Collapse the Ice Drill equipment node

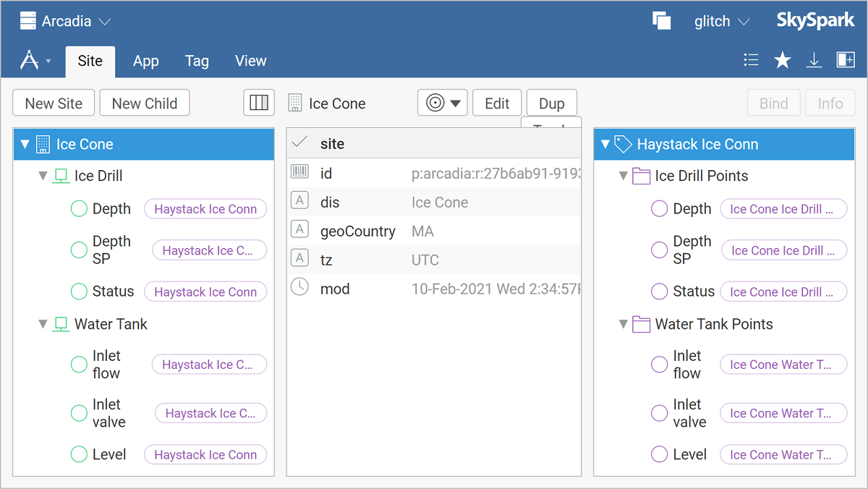click(43, 176)
